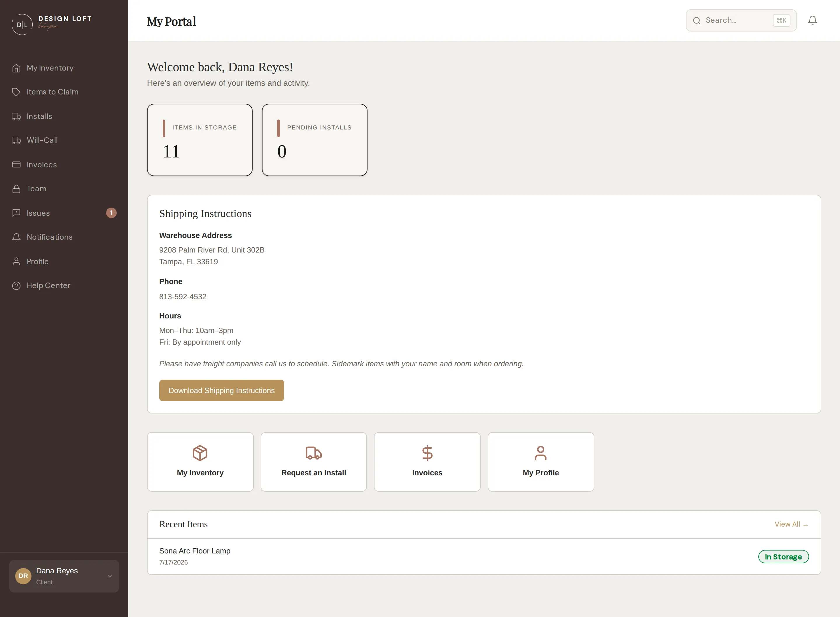Click the person icon on My Profile card
This screenshot has height=617, width=840.
[540, 453]
